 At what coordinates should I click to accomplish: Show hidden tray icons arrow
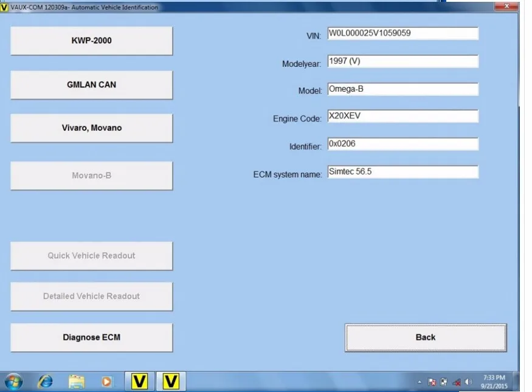click(420, 382)
